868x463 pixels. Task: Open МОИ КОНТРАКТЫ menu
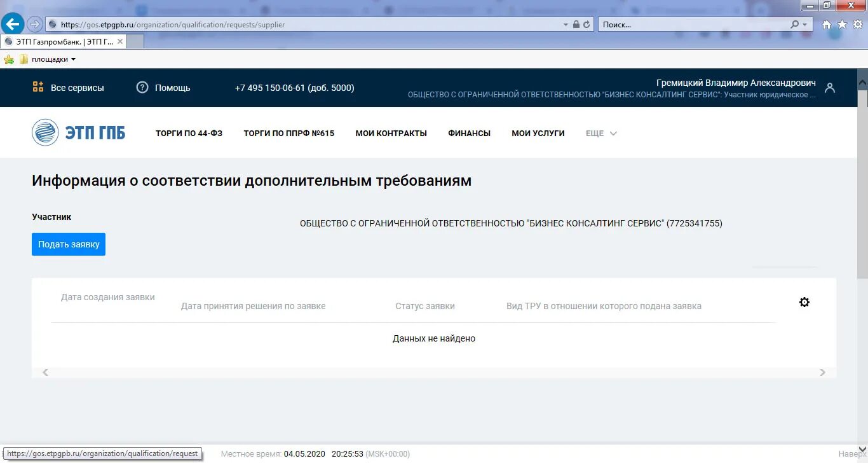391,134
